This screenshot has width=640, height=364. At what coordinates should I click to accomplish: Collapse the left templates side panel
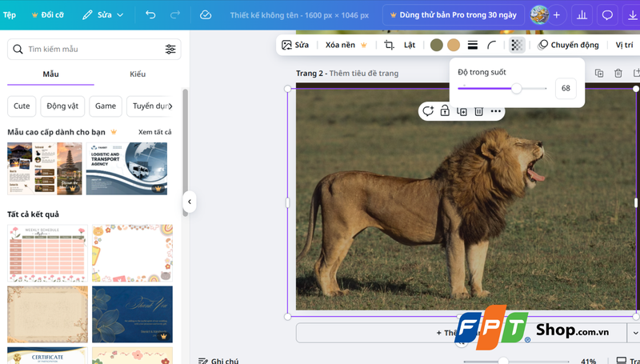coord(190,202)
